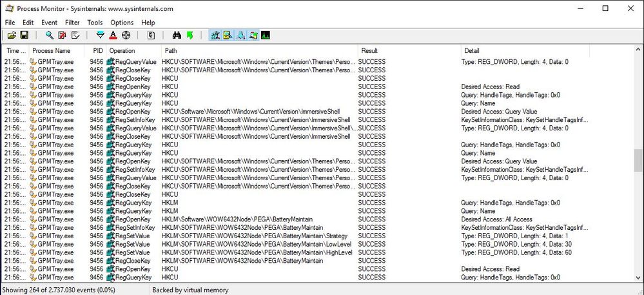
Task: Toggle Show Registry Activity button
Action: pyautogui.click(x=215, y=35)
